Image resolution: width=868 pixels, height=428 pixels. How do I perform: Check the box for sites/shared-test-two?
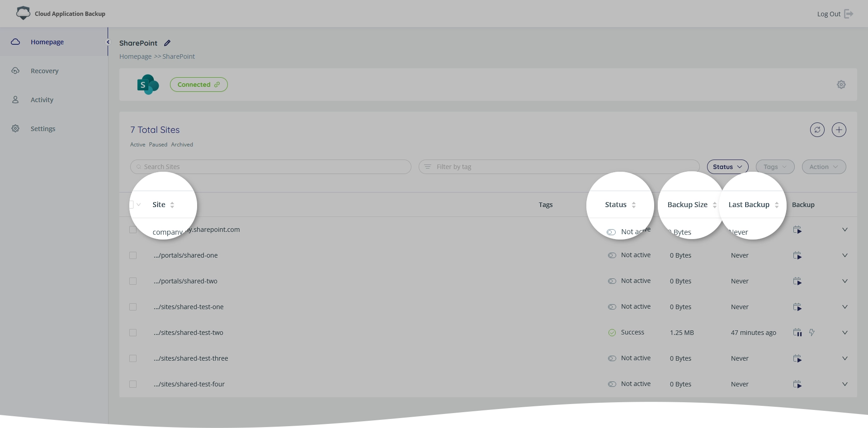pos(133,333)
